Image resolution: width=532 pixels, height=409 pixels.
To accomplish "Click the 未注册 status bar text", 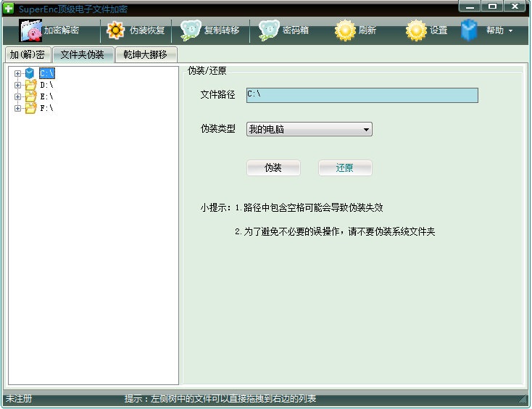I will tap(19, 398).
